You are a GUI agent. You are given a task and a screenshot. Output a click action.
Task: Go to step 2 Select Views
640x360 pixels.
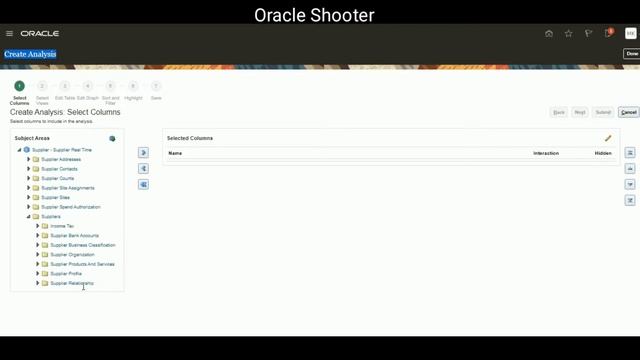pyautogui.click(x=42, y=86)
